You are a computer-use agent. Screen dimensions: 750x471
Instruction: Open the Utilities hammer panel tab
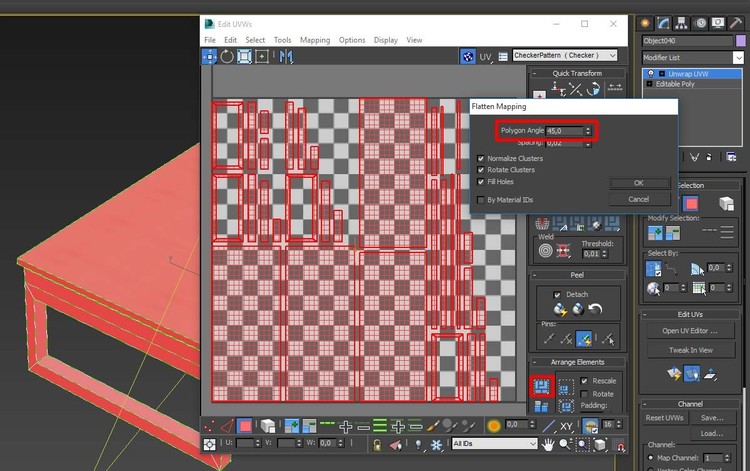click(x=737, y=23)
